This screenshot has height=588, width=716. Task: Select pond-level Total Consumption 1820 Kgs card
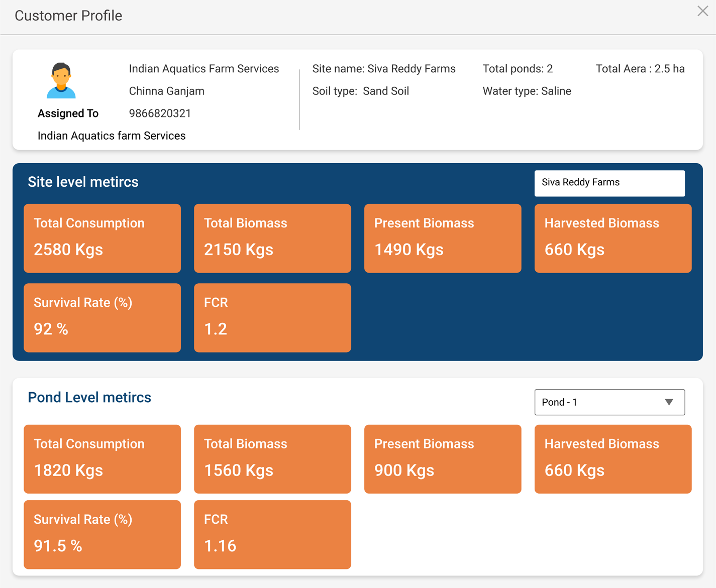click(102, 459)
